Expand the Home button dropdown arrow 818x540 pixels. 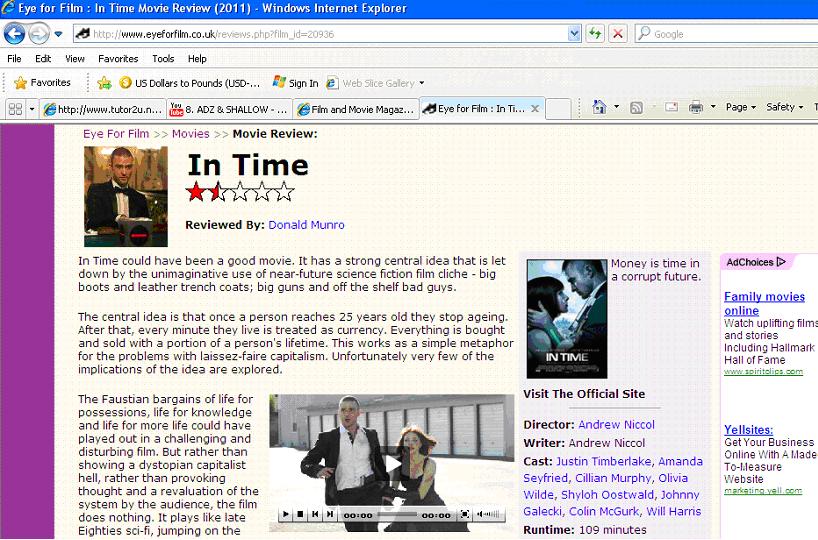[616, 107]
